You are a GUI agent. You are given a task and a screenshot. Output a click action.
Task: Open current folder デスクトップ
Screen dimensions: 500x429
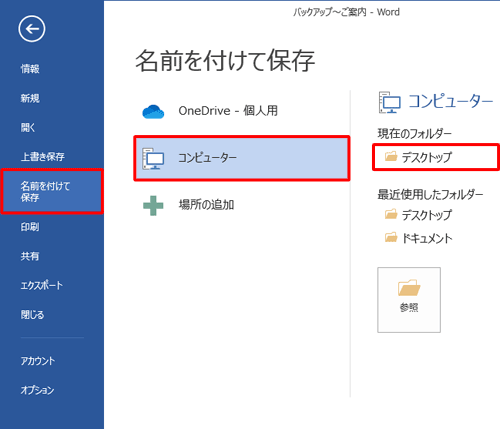click(436, 157)
